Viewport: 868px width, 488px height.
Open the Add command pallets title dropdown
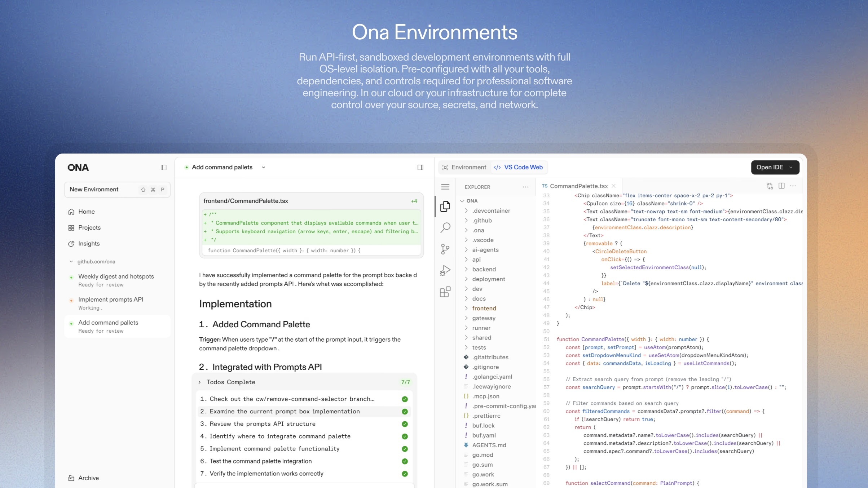[264, 167]
